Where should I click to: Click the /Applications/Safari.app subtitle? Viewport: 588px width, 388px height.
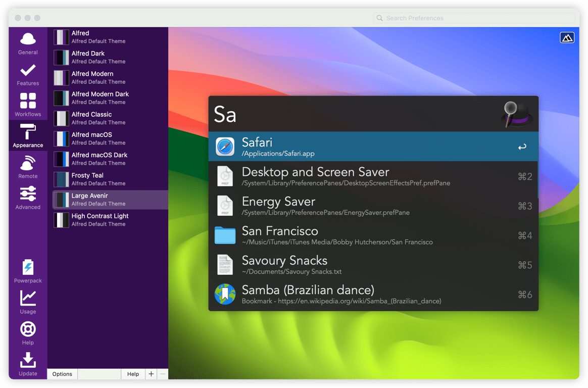point(278,154)
